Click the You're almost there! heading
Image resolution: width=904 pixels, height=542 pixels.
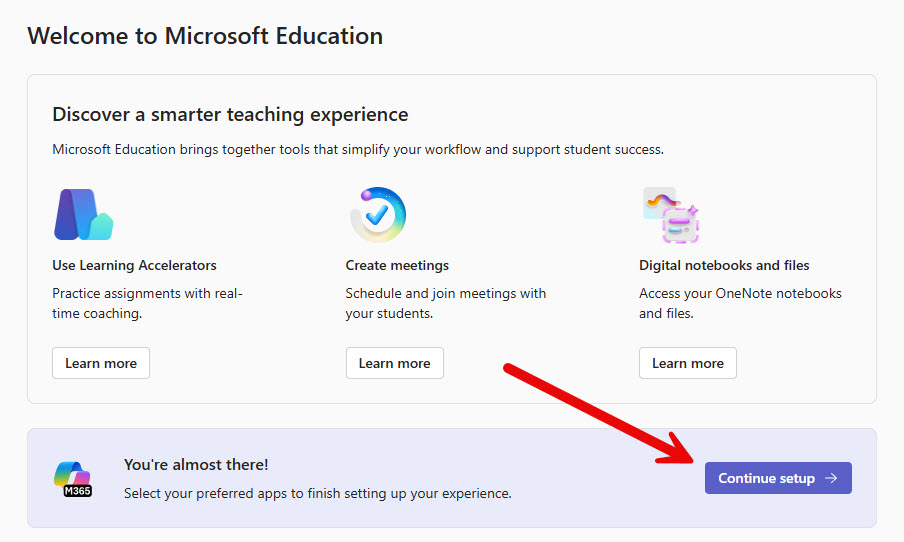(x=196, y=465)
